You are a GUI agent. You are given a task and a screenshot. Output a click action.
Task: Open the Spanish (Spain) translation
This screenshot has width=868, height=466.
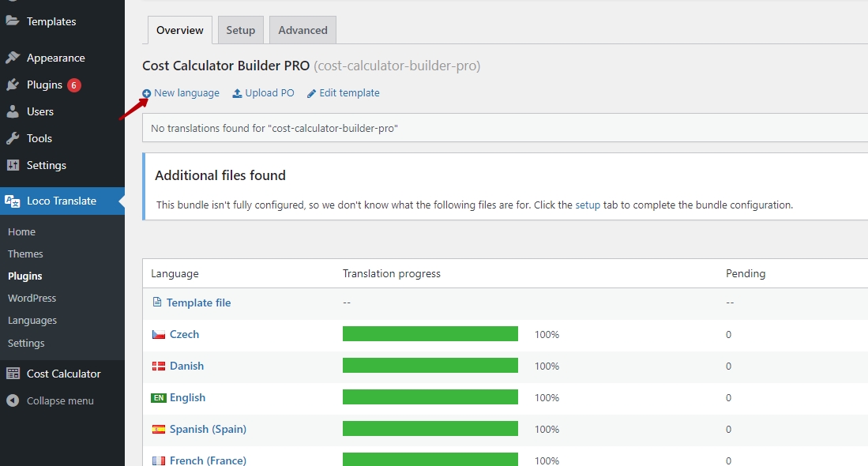pyautogui.click(x=209, y=429)
